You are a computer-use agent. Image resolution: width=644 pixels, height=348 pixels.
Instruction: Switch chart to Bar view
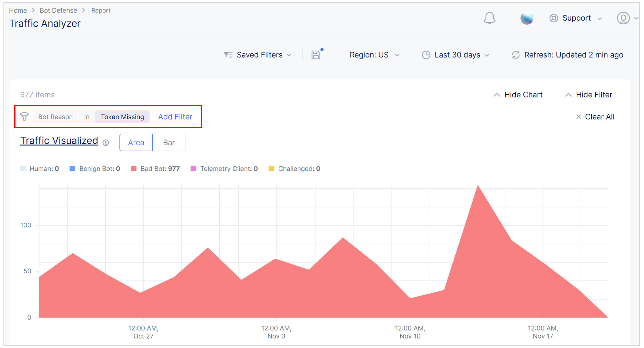click(169, 142)
